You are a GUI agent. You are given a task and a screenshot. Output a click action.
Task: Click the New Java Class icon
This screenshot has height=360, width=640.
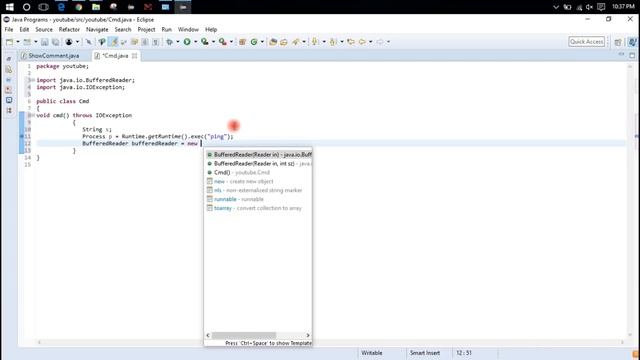[x=254, y=42]
